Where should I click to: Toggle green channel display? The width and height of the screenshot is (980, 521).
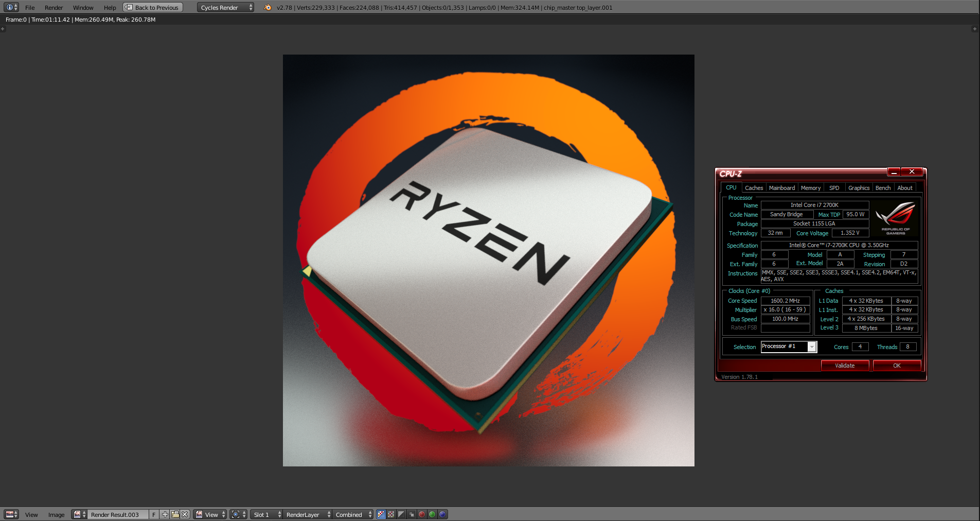[x=432, y=514]
